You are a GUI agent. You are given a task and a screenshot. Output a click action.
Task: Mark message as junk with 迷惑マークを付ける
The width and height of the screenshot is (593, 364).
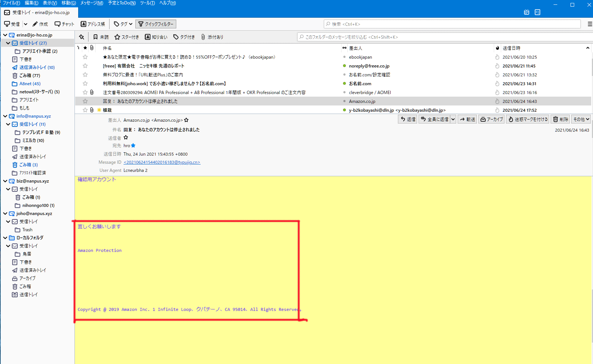pos(528,119)
